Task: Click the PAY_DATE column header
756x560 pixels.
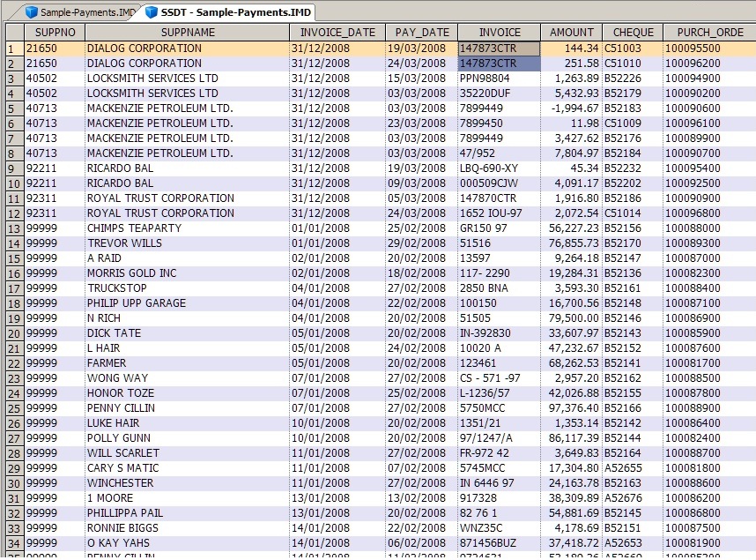Action: click(420, 33)
